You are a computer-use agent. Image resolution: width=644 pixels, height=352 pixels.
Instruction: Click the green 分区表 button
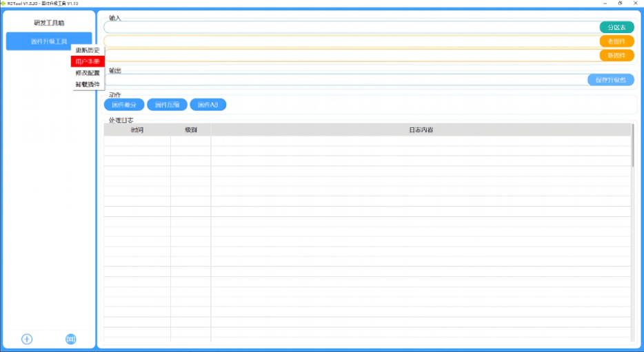pyautogui.click(x=616, y=28)
